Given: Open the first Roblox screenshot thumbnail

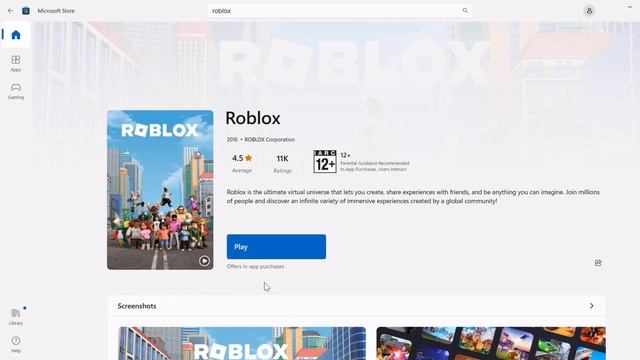Looking at the screenshot, I should pyautogui.click(x=242, y=343).
